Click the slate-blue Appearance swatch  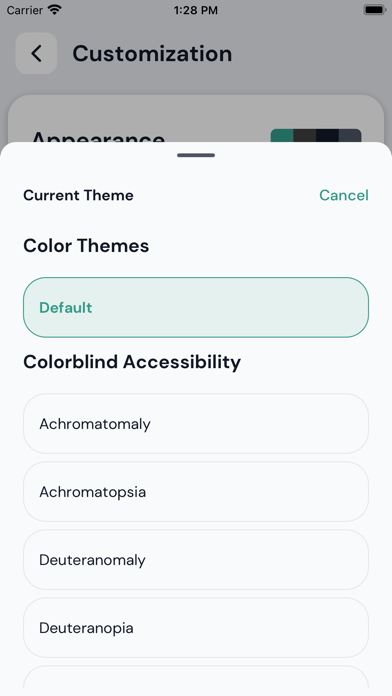click(350, 135)
